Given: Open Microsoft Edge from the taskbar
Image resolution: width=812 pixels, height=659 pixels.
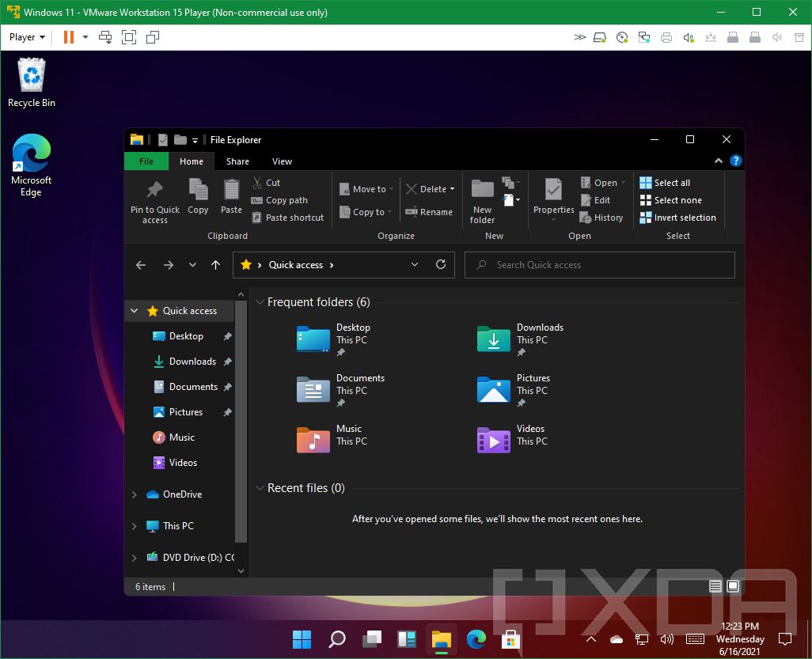Looking at the screenshot, I should coord(476,639).
